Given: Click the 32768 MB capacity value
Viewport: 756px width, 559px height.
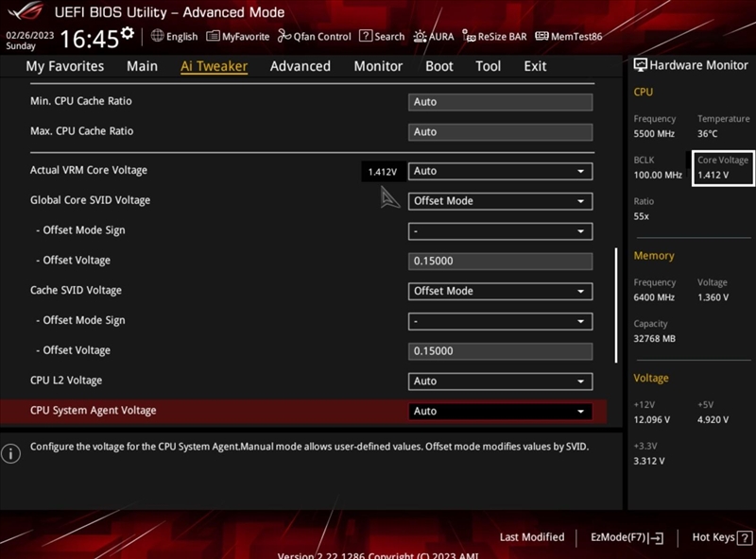Looking at the screenshot, I should (654, 339).
